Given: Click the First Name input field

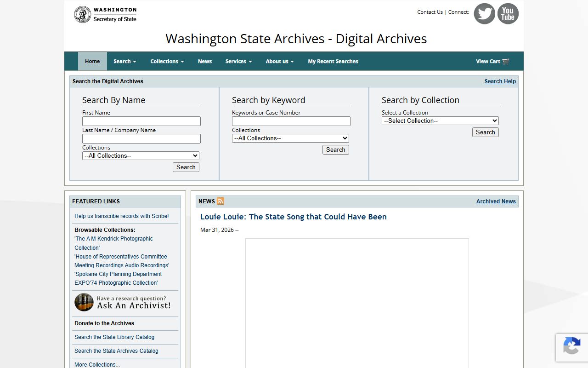Looking at the screenshot, I should 141,121.
